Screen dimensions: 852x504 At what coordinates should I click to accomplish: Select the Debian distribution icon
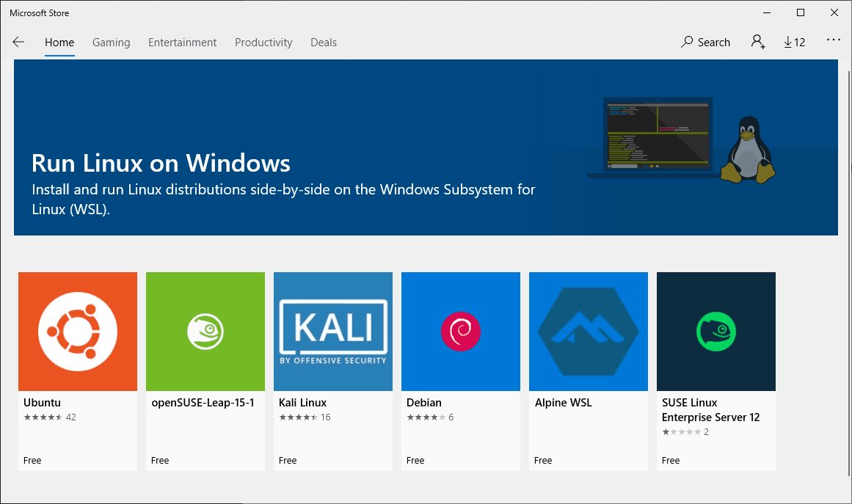coord(460,331)
